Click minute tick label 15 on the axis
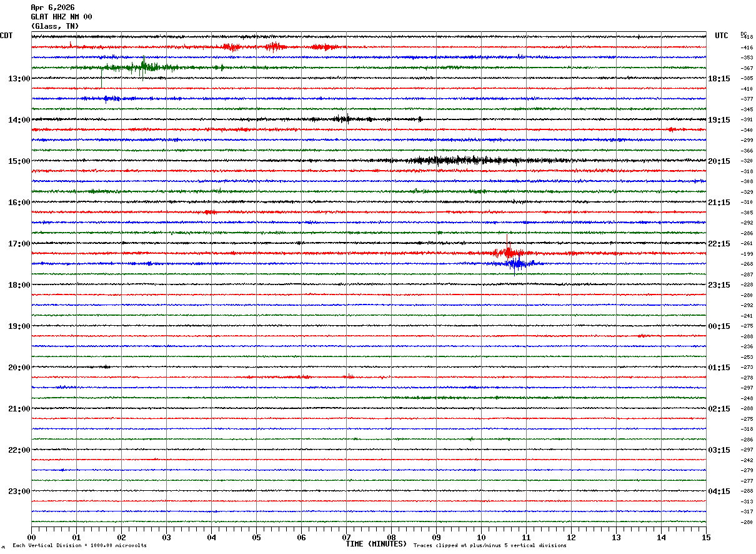This screenshot has height=554, width=756. (706, 537)
